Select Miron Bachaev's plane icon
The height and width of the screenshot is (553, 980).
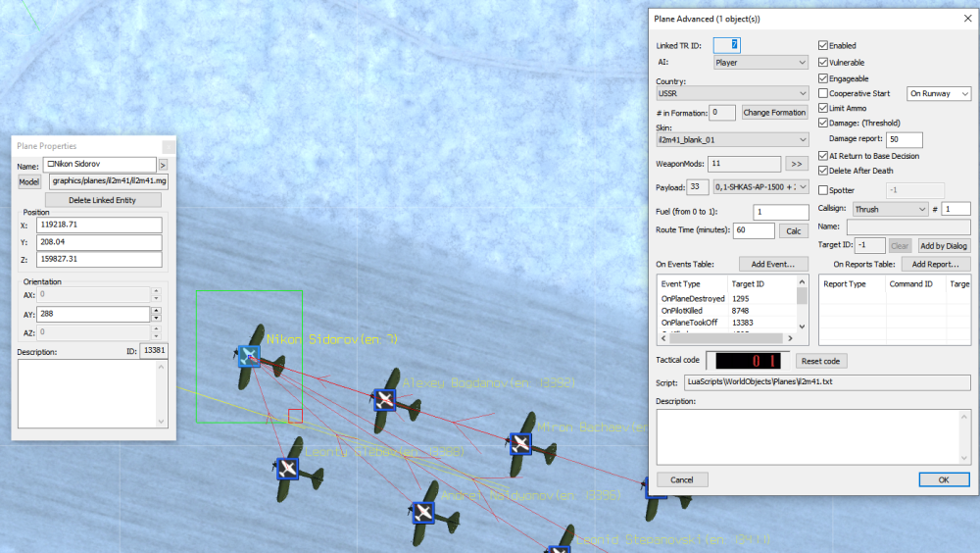click(x=521, y=443)
